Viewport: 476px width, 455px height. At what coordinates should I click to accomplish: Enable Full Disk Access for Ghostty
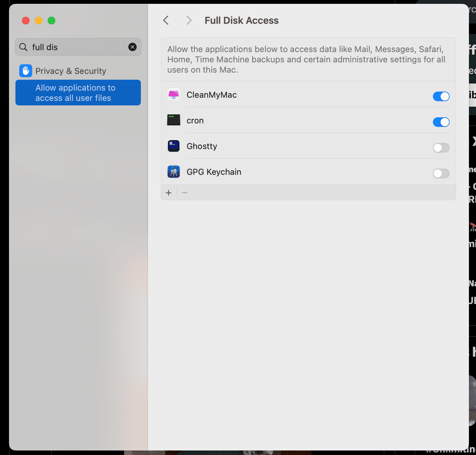pos(441,148)
